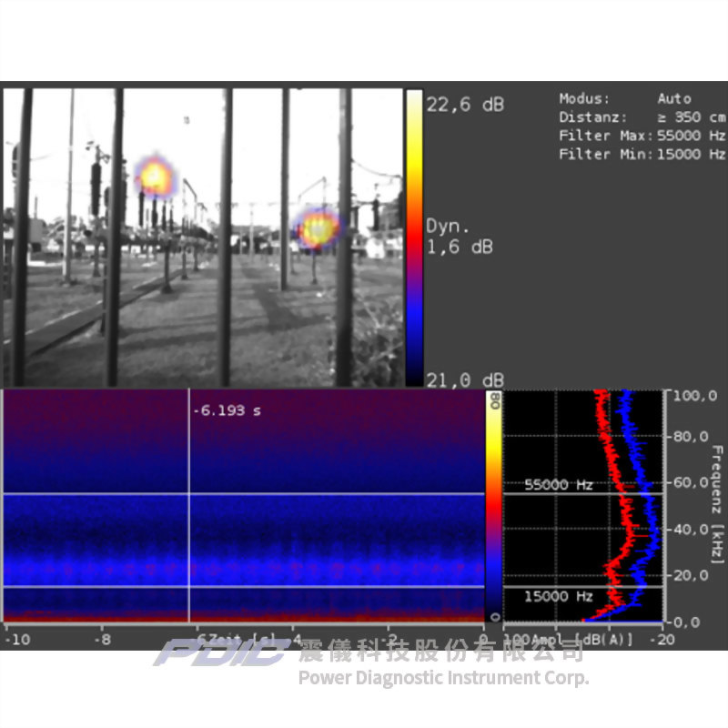Click the -6.193 s time cursor label

click(227, 411)
